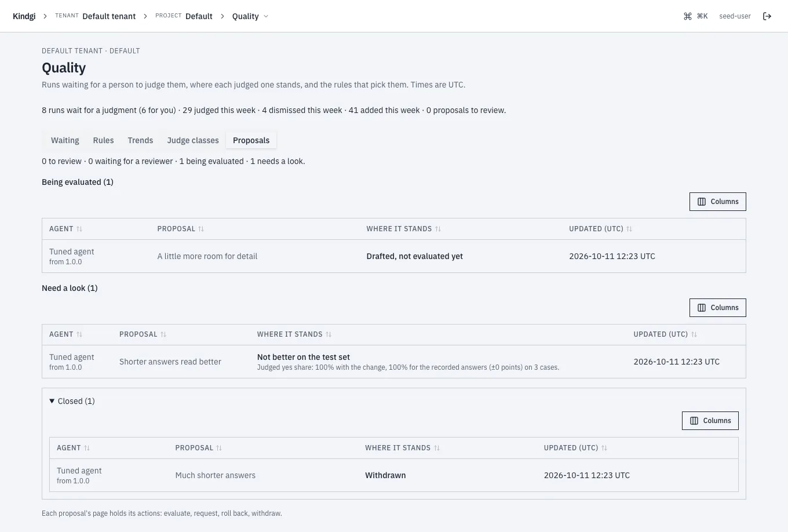Click the Quality page heading
This screenshot has height=532, width=788.
tap(64, 68)
